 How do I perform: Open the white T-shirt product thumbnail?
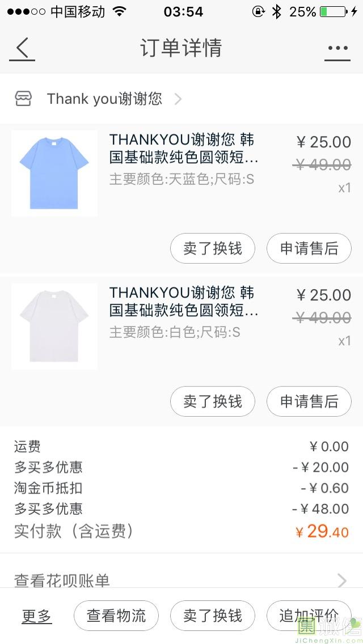coord(54,327)
